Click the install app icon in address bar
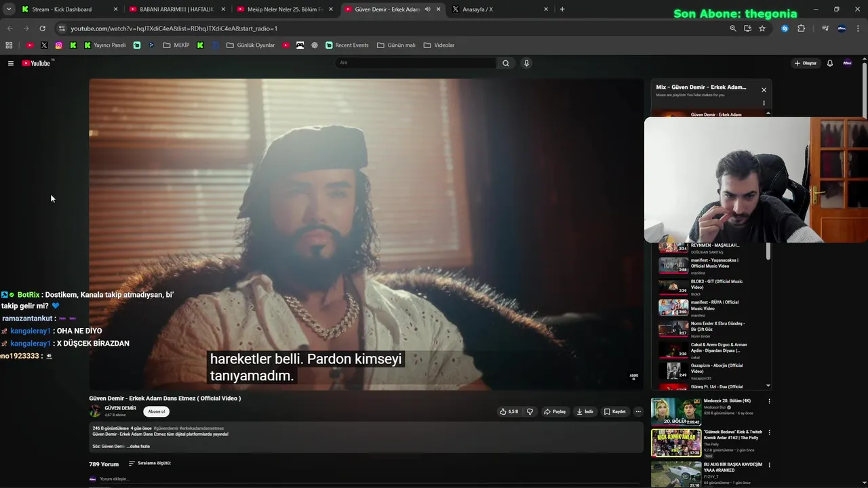This screenshot has height=488, width=868. (747, 28)
